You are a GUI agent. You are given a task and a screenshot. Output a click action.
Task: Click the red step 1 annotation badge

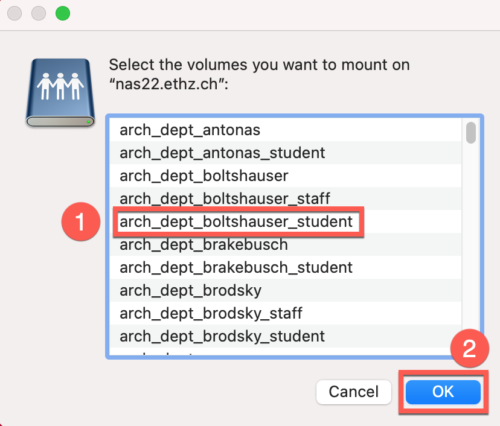(81, 221)
